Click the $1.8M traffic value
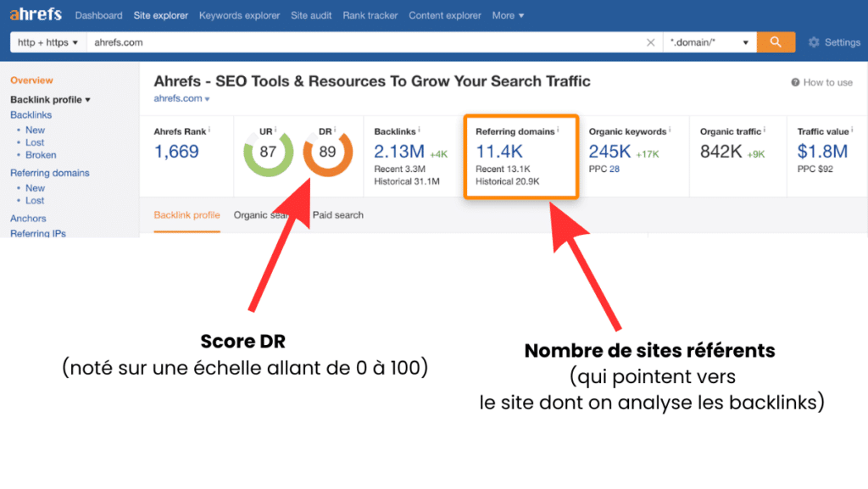Screen dimensions: 868x489 click(x=822, y=152)
